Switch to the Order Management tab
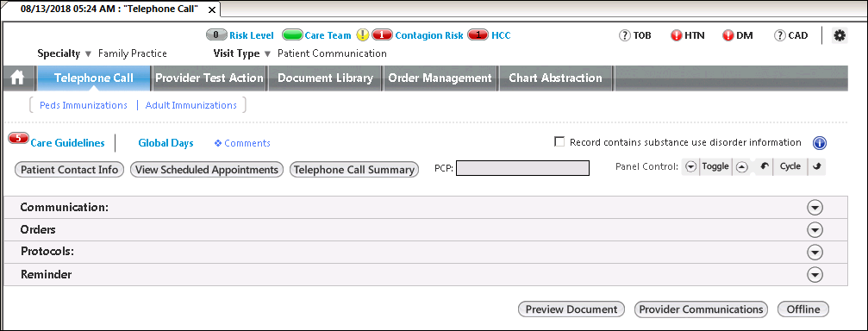 pyautogui.click(x=440, y=78)
